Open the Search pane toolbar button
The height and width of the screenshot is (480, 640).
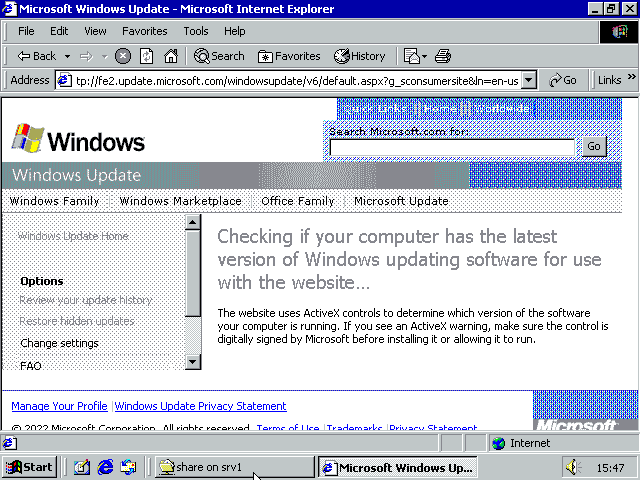pos(219,56)
